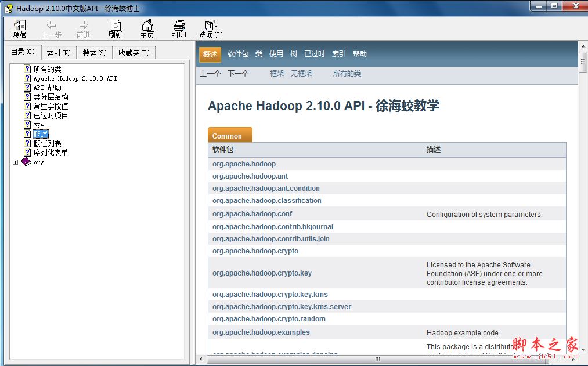
Task: Click the page icon next to 序列化表单
Action: (27, 153)
